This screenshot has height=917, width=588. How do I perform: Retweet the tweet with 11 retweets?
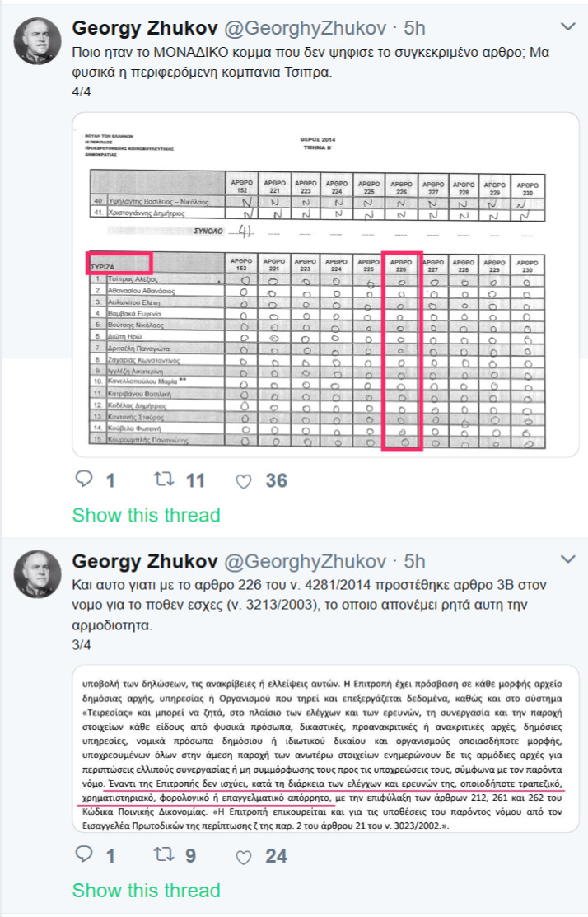tap(167, 480)
